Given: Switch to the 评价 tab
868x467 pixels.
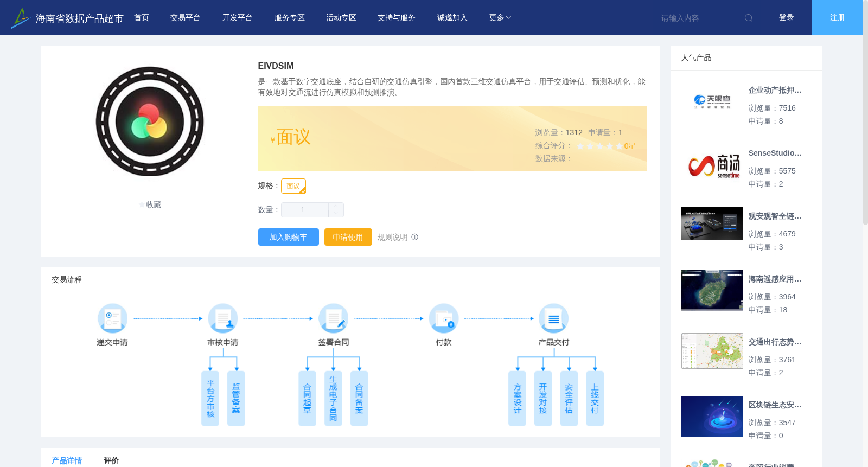Looking at the screenshot, I should pyautogui.click(x=111, y=460).
